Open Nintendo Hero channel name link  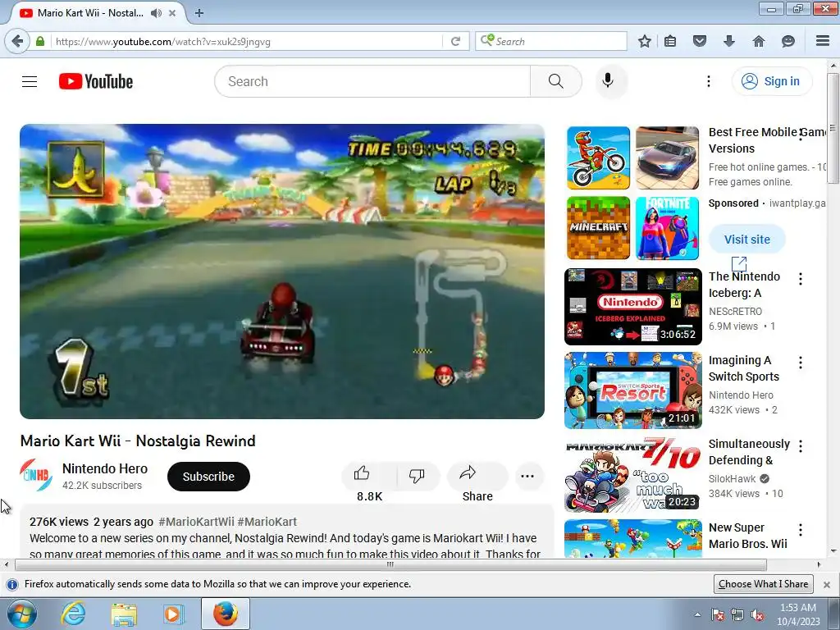pyautogui.click(x=105, y=468)
